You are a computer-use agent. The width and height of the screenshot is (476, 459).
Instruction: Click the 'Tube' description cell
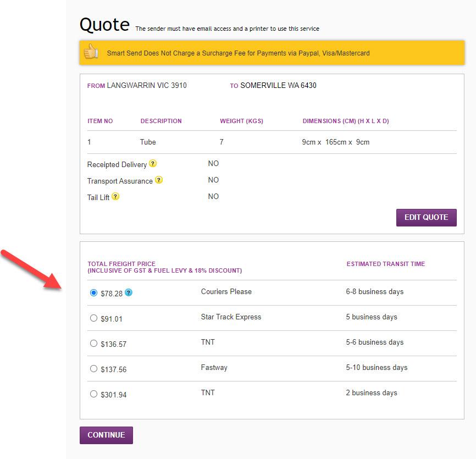pos(148,142)
